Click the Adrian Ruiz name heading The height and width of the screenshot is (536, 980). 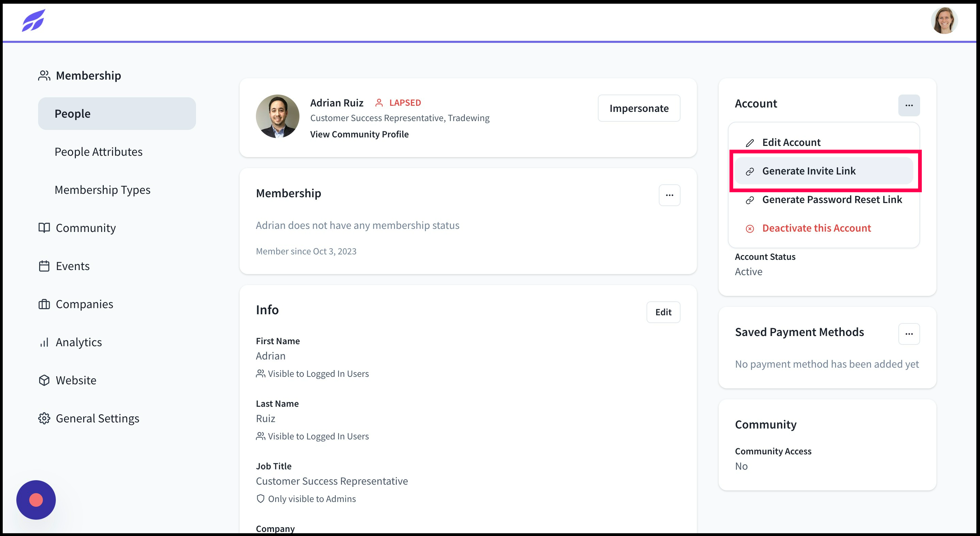(x=337, y=103)
